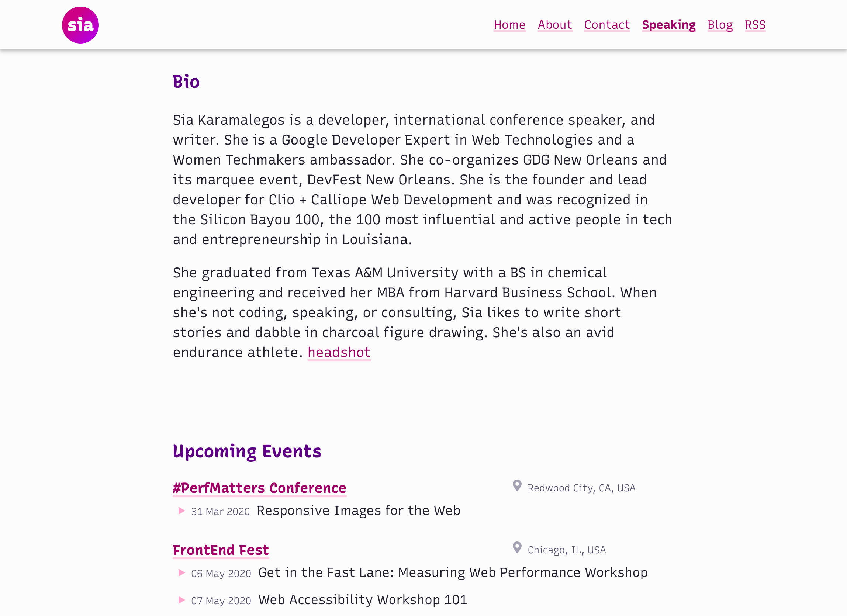This screenshot has width=847, height=616.
Task: Navigate to the Contact page
Action: click(607, 25)
